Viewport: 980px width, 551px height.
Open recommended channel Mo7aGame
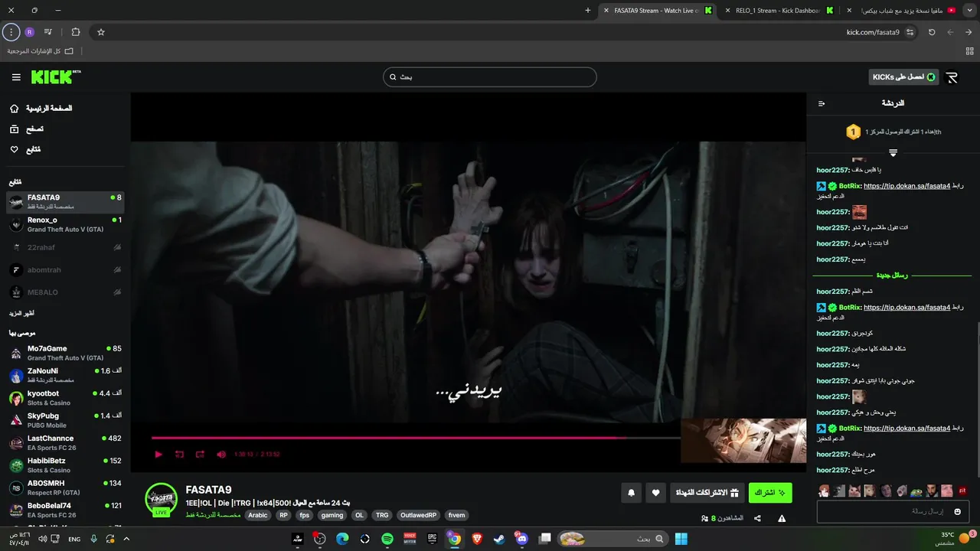(x=65, y=353)
